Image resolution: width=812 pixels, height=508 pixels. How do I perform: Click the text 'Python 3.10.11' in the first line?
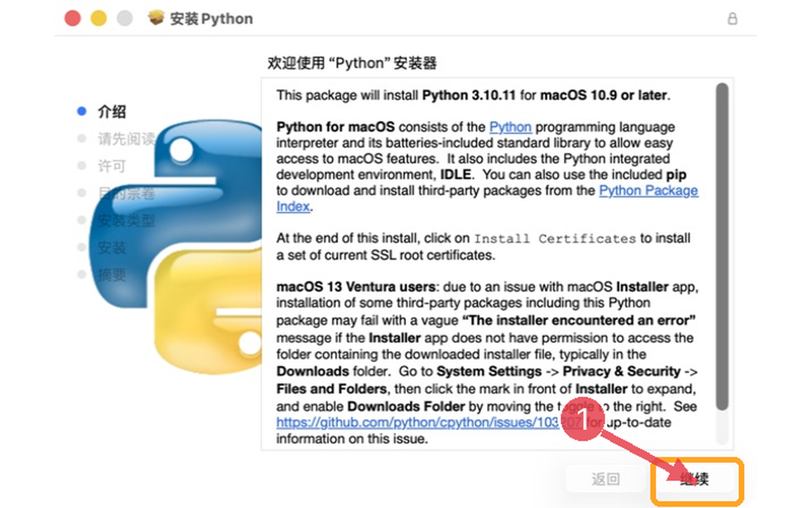469,95
